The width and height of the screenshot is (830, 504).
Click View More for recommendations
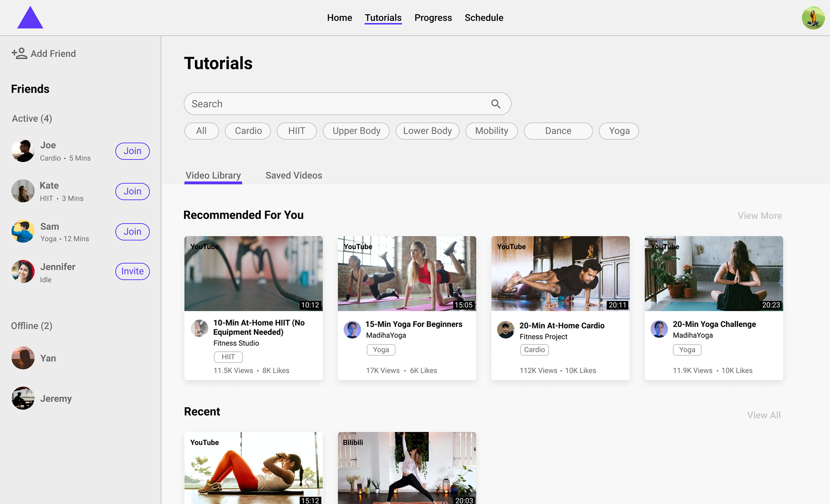tap(760, 216)
